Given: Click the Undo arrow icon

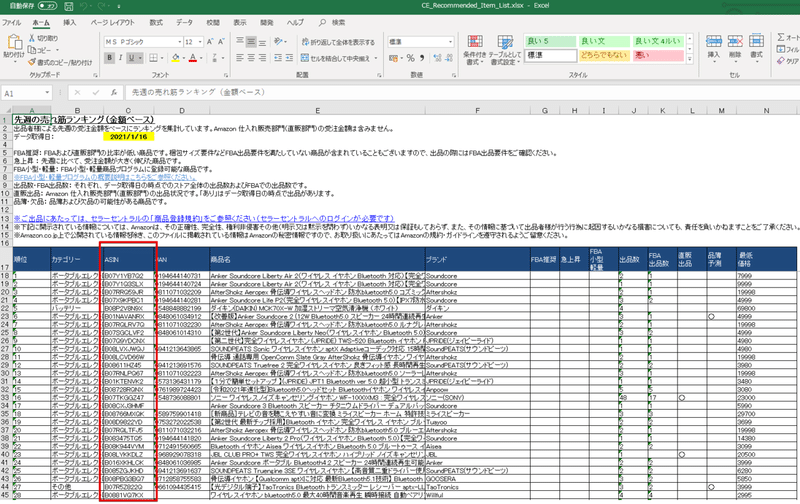Looking at the screenshot, I should (x=86, y=6).
